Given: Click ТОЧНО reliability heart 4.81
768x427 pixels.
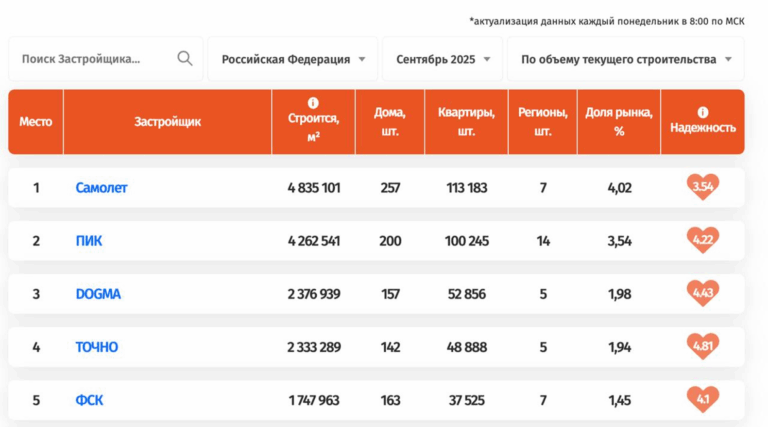Looking at the screenshot, I should tap(703, 346).
